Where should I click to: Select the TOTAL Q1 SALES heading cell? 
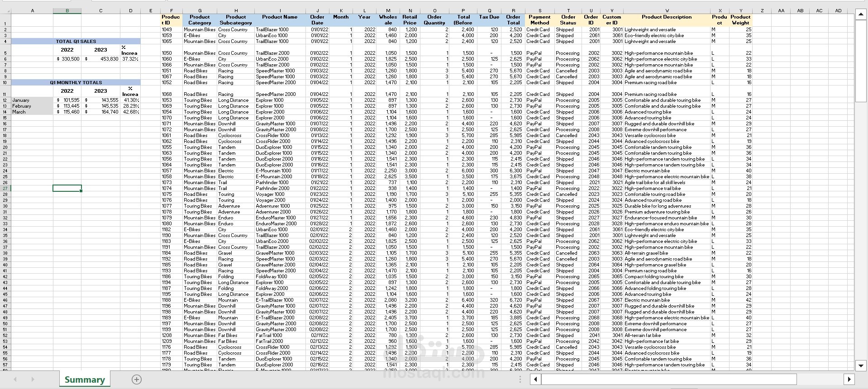pos(76,41)
